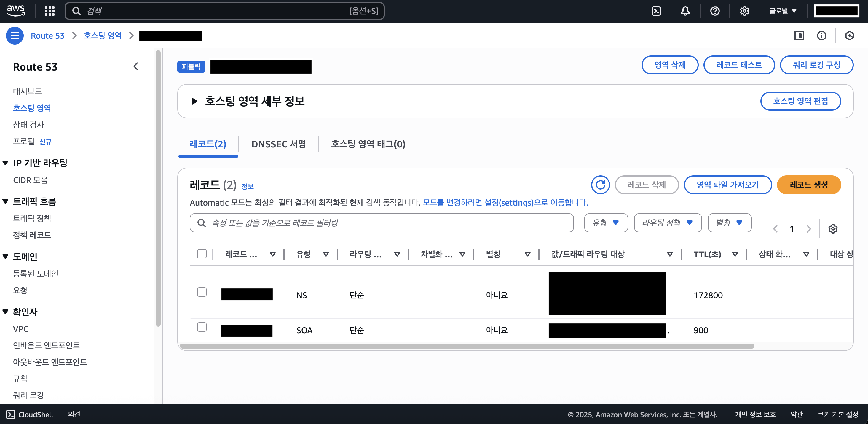The width and height of the screenshot is (868, 424).
Task: Open the 호스팅 영역 breadcrumb link
Action: point(103,35)
